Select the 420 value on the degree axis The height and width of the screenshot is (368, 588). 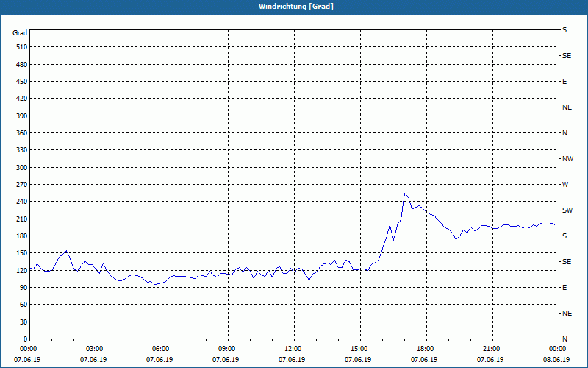[x=22, y=99]
